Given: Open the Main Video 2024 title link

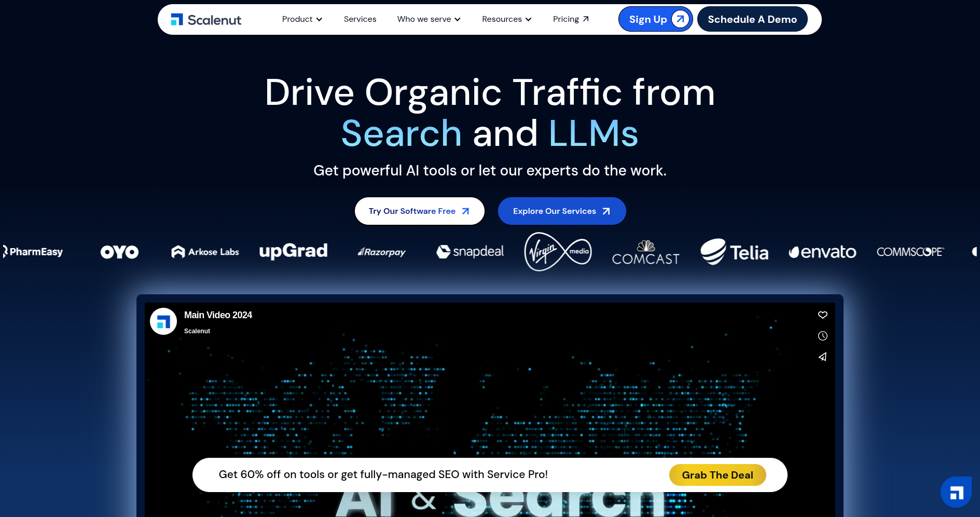Looking at the screenshot, I should (x=218, y=315).
